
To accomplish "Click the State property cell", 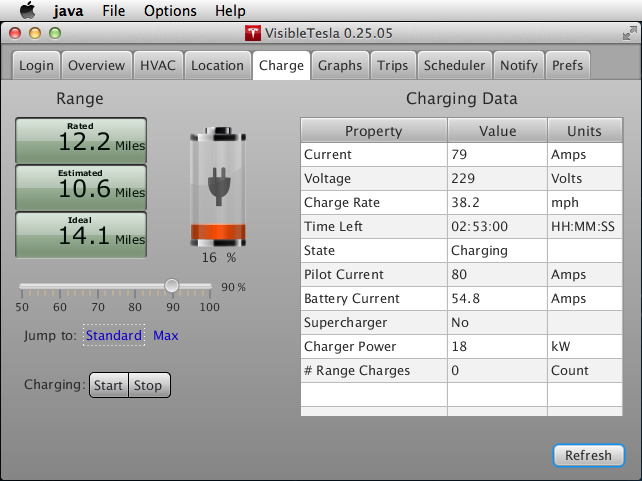I will (x=374, y=250).
